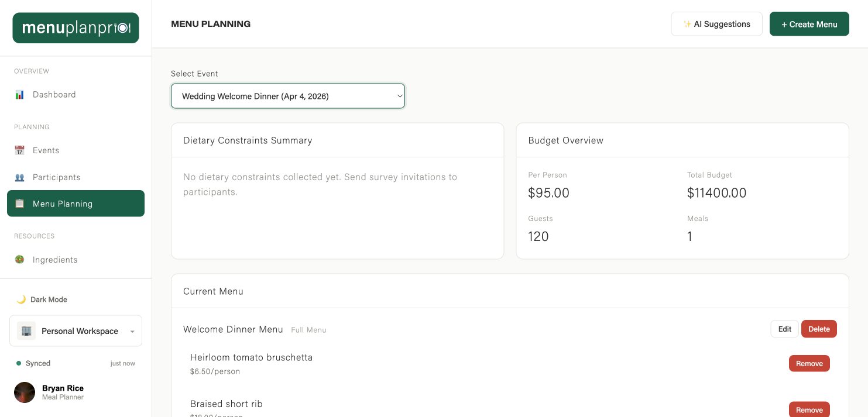Click the Create Menu button
Image resolution: width=868 pixels, height=417 pixels.
809,24
